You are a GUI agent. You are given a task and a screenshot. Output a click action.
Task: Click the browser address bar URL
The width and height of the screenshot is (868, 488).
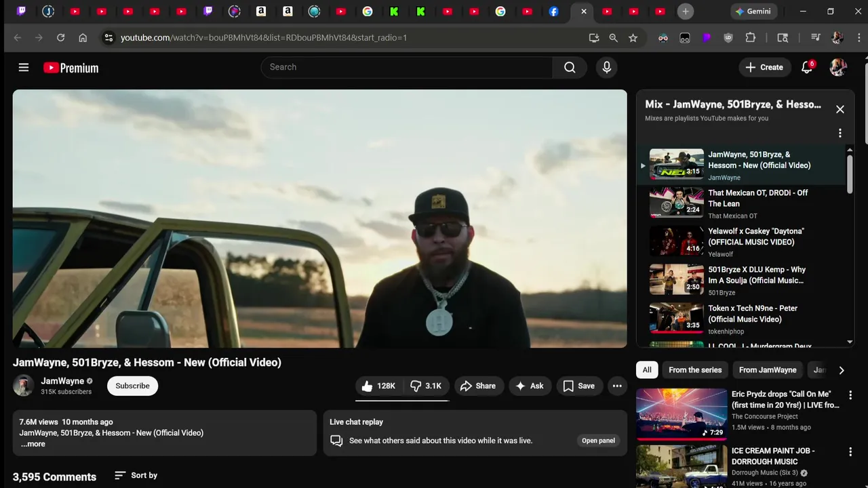pyautogui.click(x=264, y=38)
